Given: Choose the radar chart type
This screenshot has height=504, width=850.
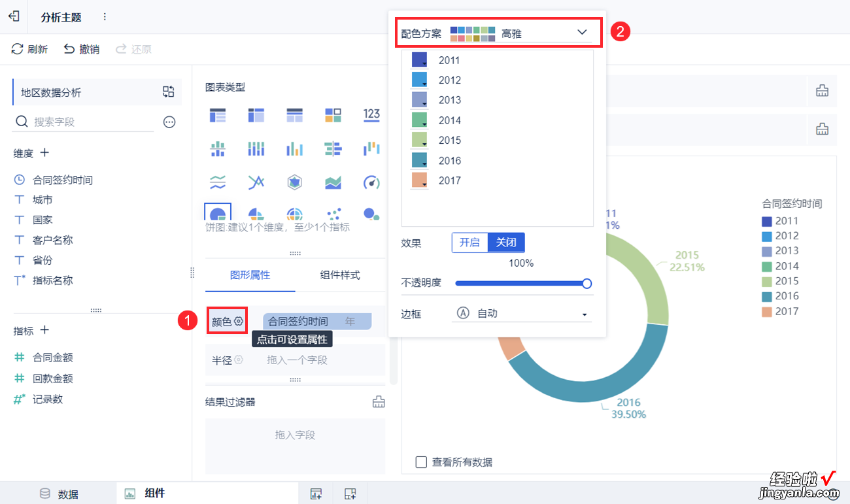Looking at the screenshot, I should point(295,182).
